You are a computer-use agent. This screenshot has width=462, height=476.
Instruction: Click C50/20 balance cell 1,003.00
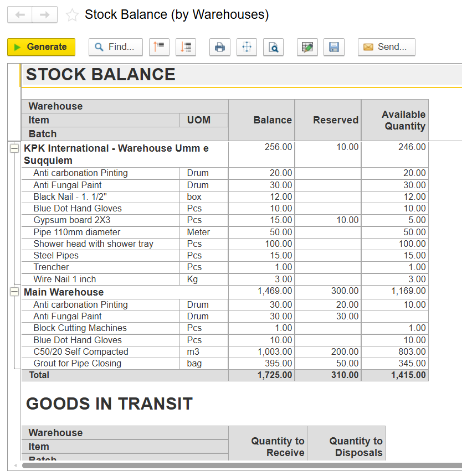pyautogui.click(x=261, y=351)
